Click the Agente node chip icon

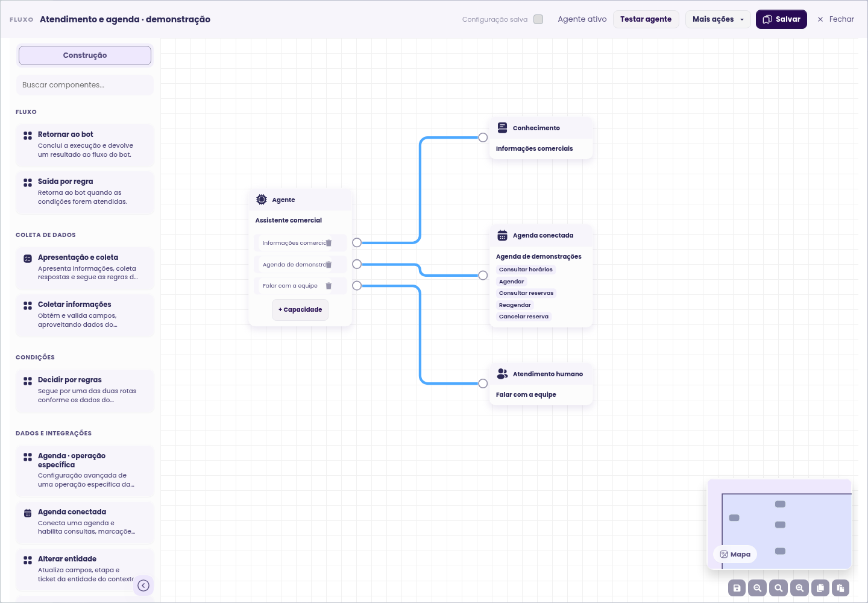pos(262,200)
